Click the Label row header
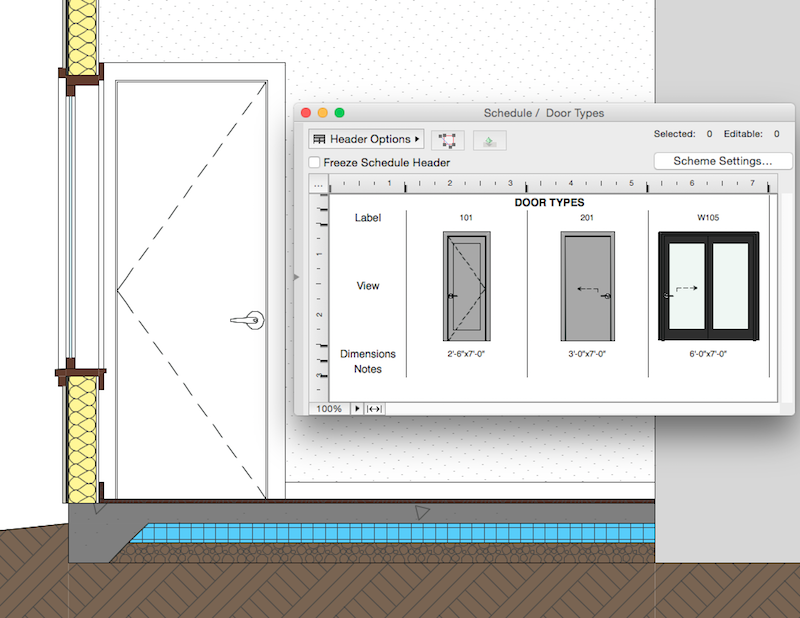This screenshot has height=618, width=800. click(368, 218)
